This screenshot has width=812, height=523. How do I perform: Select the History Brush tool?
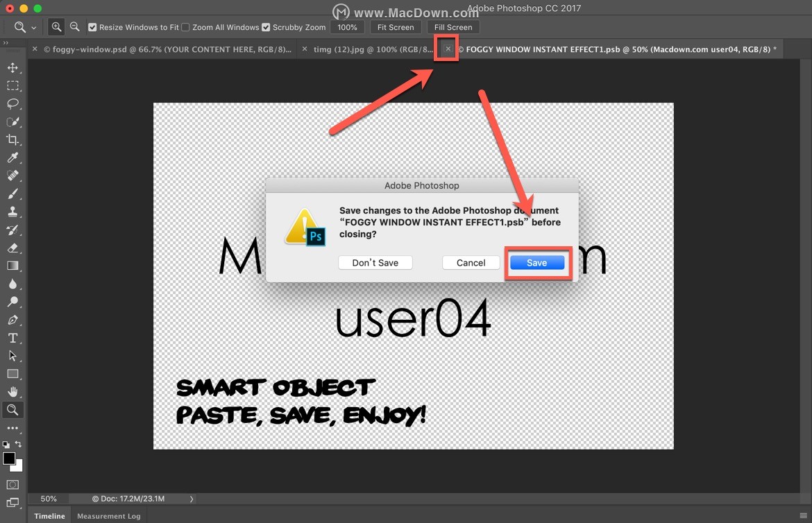(x=12, y=230)
